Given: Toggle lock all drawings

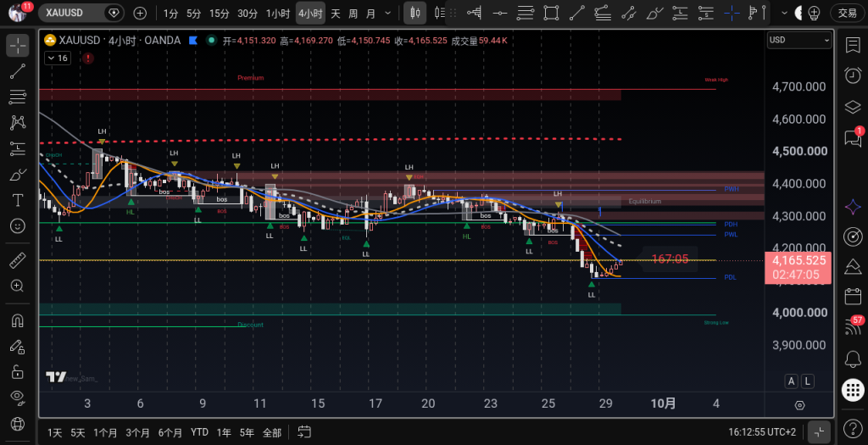Looking at the screenshot, I should pyautogui.click(x=18, y=371).
